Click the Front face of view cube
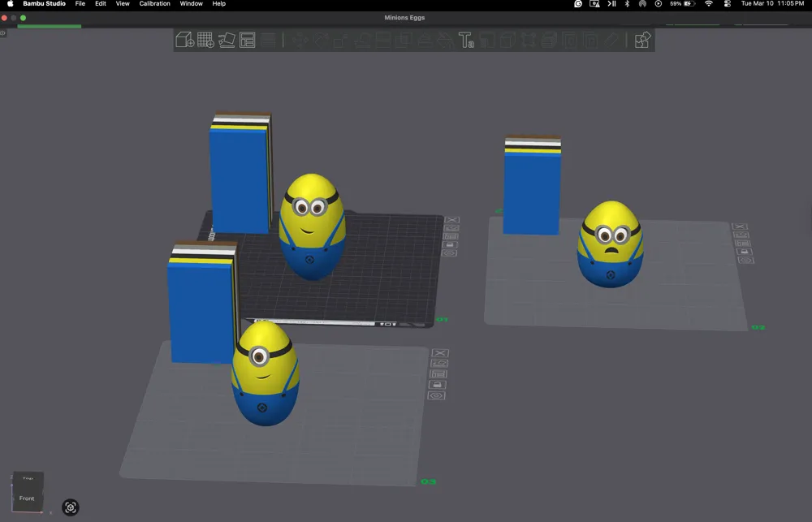The height and width of the screenshot is (522, 812). pos(28,498)
